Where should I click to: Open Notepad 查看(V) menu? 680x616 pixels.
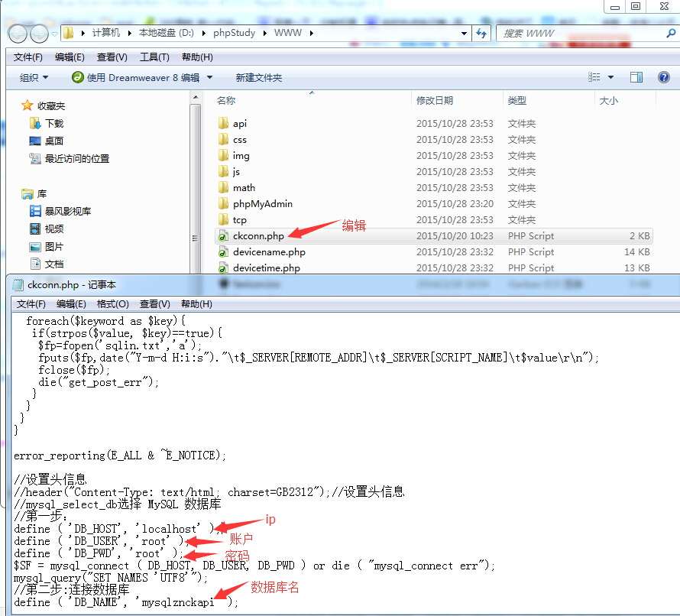click(x=155, y=304)
